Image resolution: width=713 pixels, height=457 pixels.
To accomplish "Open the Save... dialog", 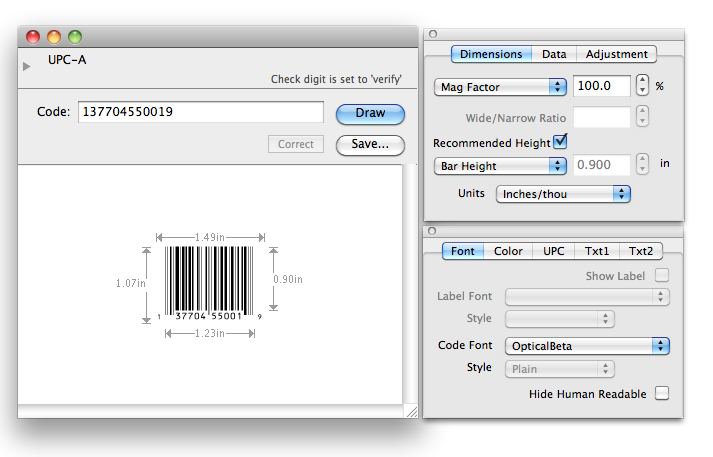I will [x=370, y=145].
